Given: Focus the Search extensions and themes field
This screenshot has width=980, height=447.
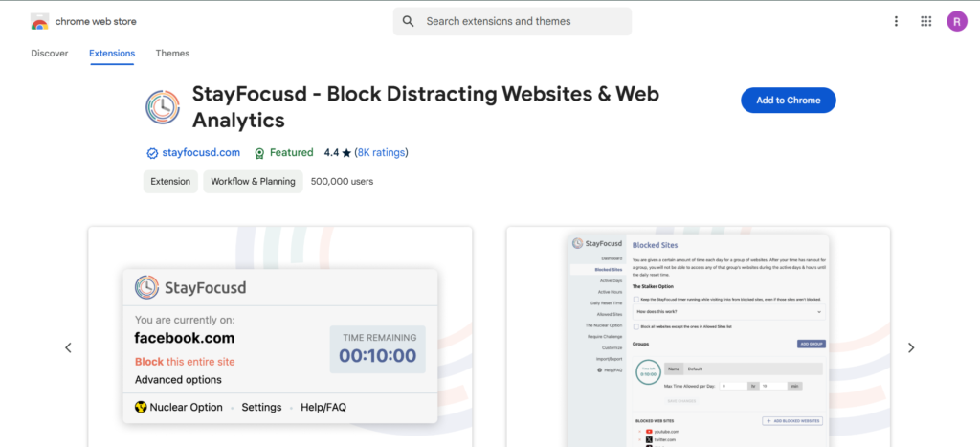Looking at the screenshot, I should click(513, 21).
